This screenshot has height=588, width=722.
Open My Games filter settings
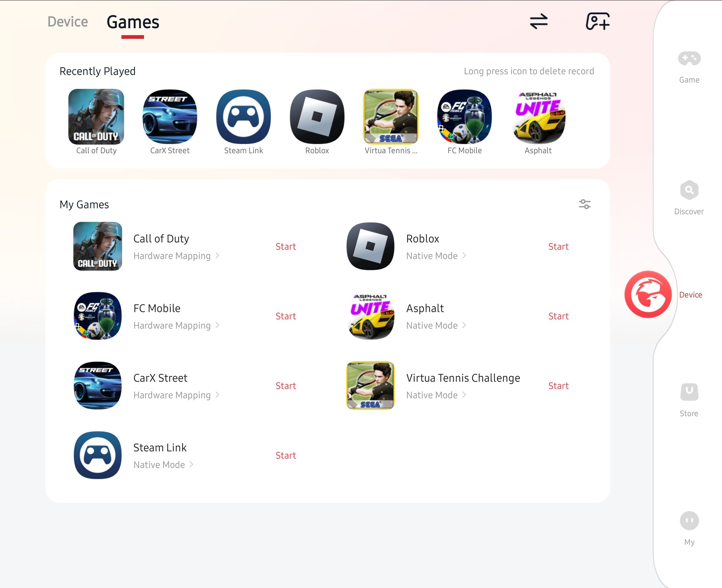[585, 204]
